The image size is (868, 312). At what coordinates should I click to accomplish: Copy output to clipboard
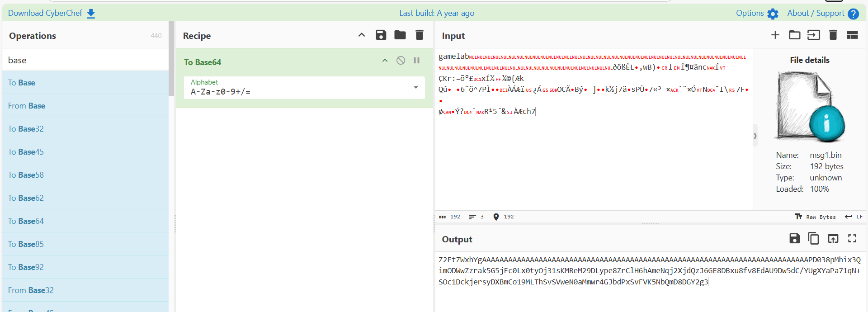tap(813, 238)
